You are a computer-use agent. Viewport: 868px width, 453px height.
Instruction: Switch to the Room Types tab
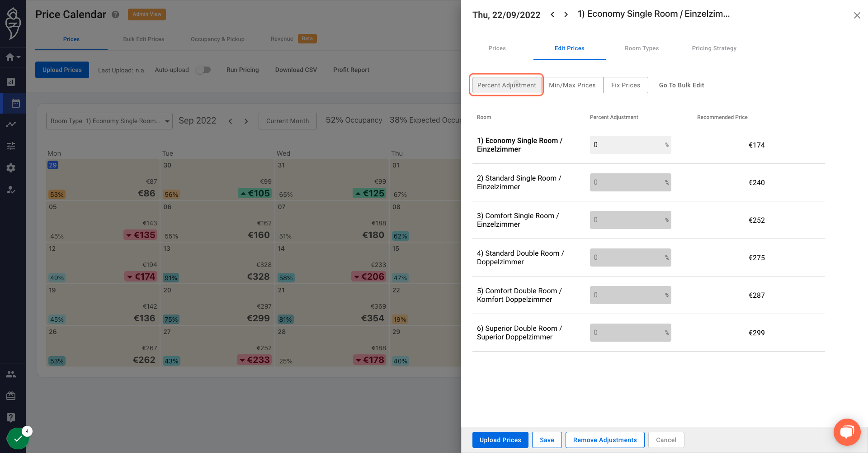click(x=642, y=48)
